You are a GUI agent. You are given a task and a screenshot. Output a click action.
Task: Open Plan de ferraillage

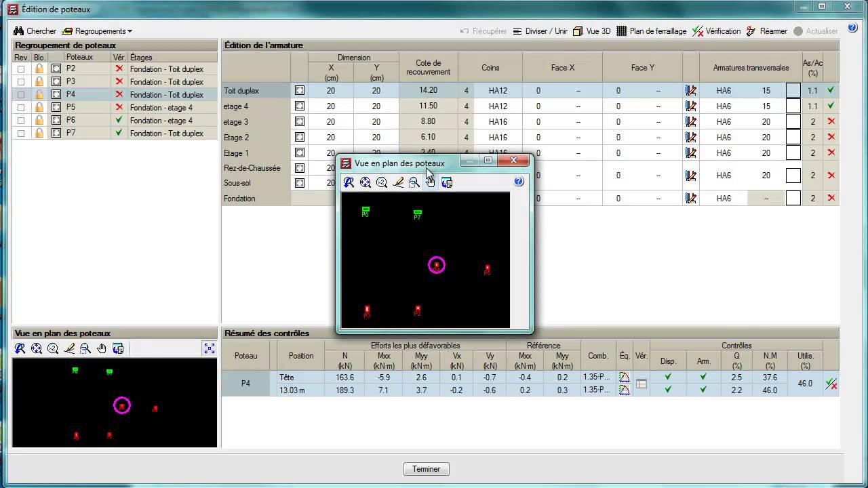click(x=651, y=31)
